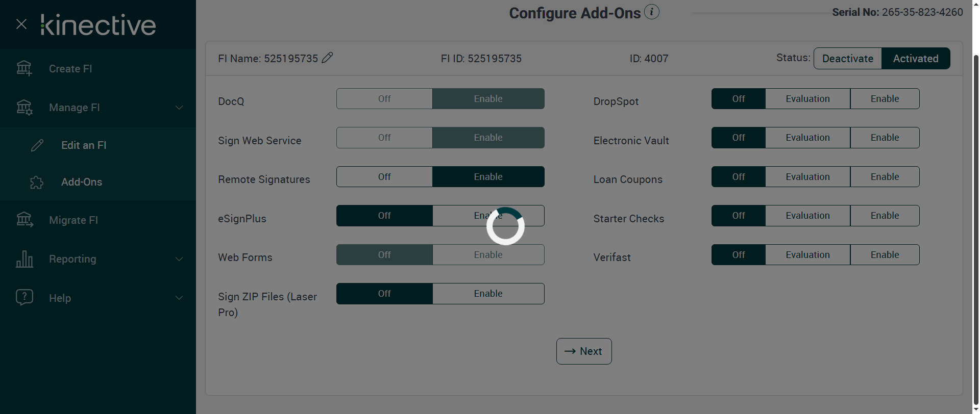Turn Remote Signatures Off
The height and width of the screenshot is (414, 980).
(384, 177)
